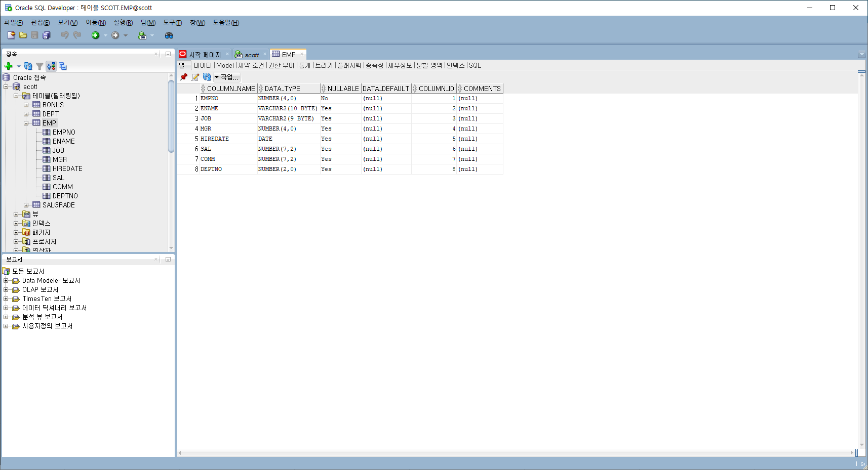
Task: Click the SALGRADE table icon
Action: point(36,205)
